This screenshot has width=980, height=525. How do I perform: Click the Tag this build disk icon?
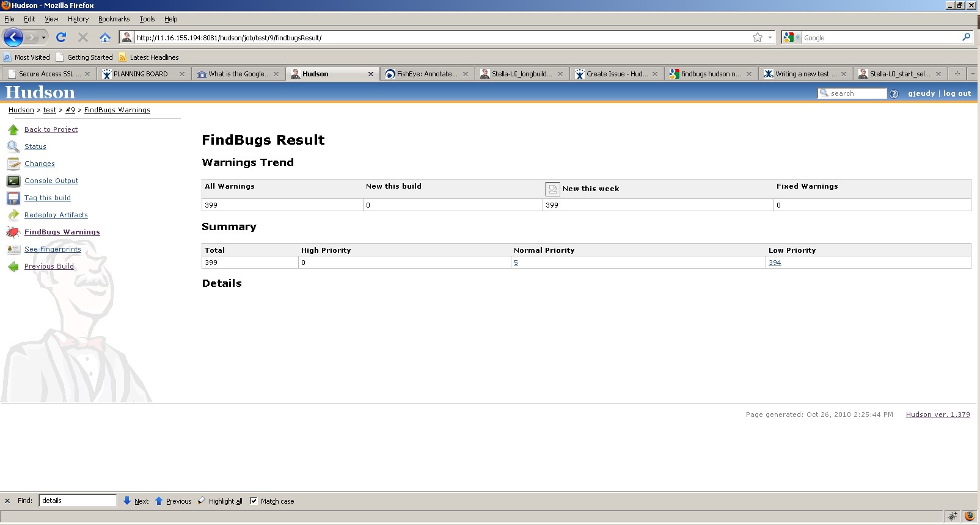coord(13,198)
